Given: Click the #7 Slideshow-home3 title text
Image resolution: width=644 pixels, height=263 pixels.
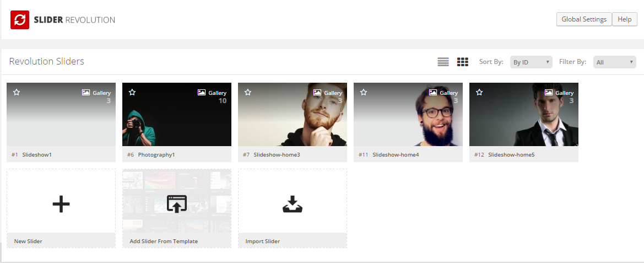Looking at the screenshot, I should [x=272, y=155].
